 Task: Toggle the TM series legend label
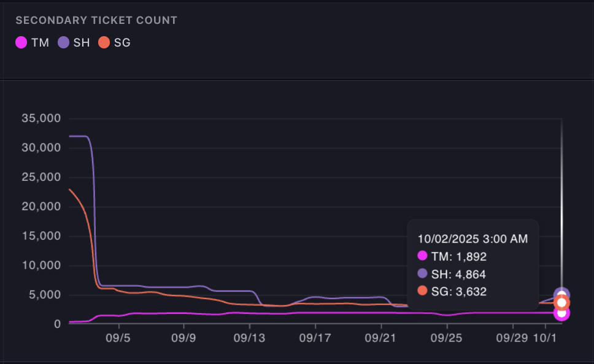40,43
